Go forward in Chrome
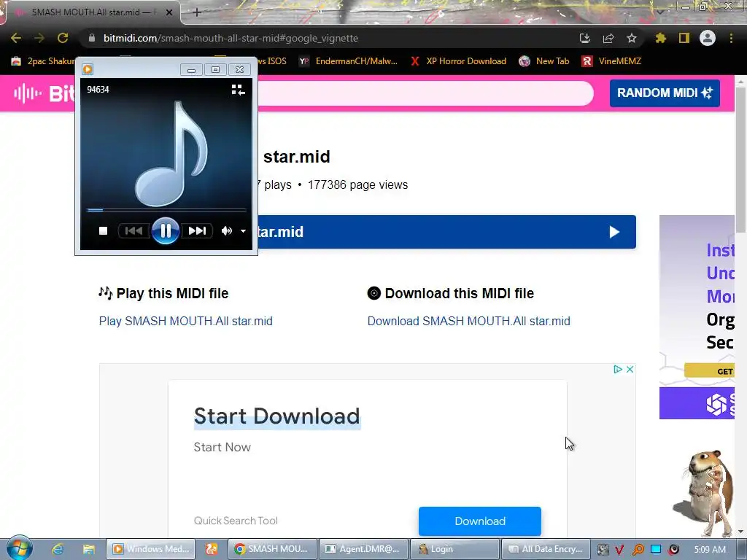This screenshot has height=560, width=747. click(x=39, y=38)
